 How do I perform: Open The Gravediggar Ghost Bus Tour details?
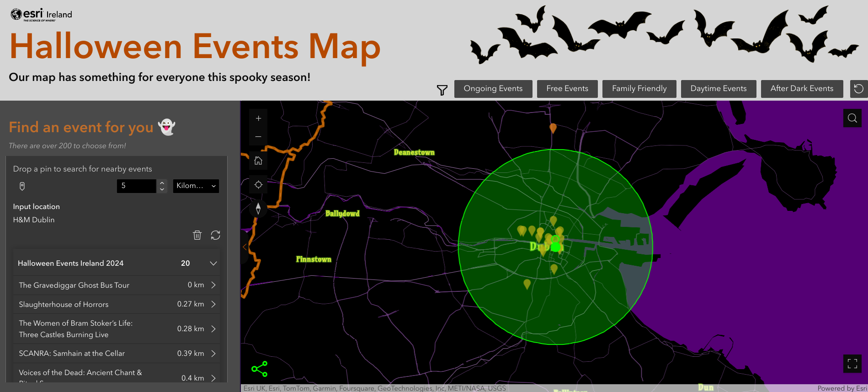click(x=117, y=285)
